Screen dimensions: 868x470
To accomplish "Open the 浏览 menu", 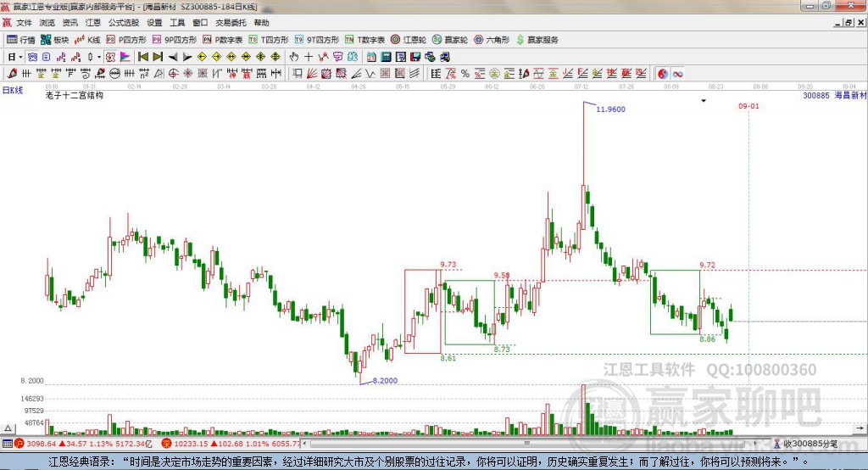I will pyautogui.click(x=47, y=23).
